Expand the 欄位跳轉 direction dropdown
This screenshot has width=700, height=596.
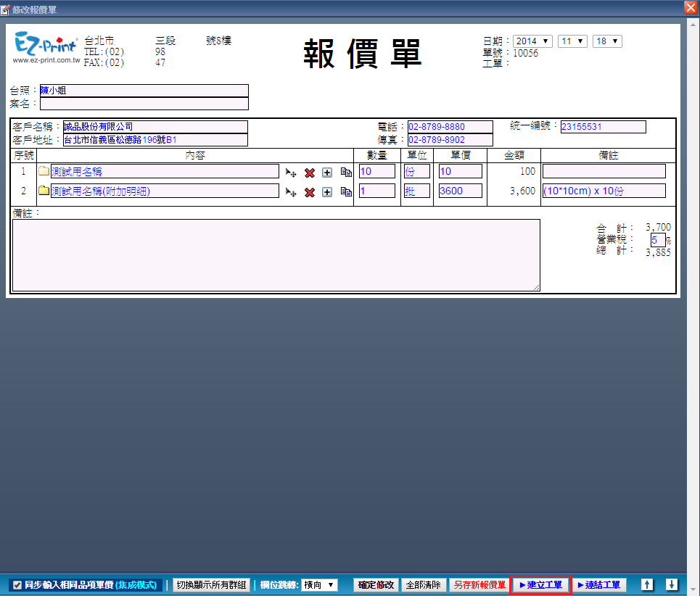coord(320,585)
